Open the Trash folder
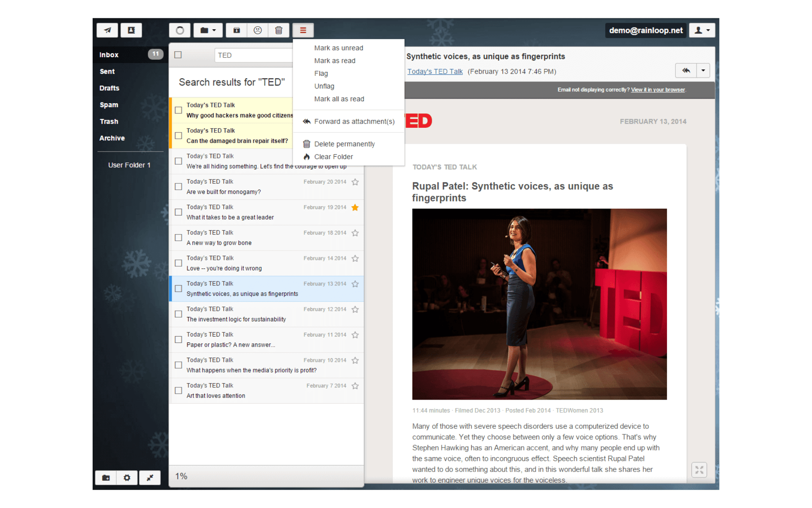 click(x=131, y=121)
